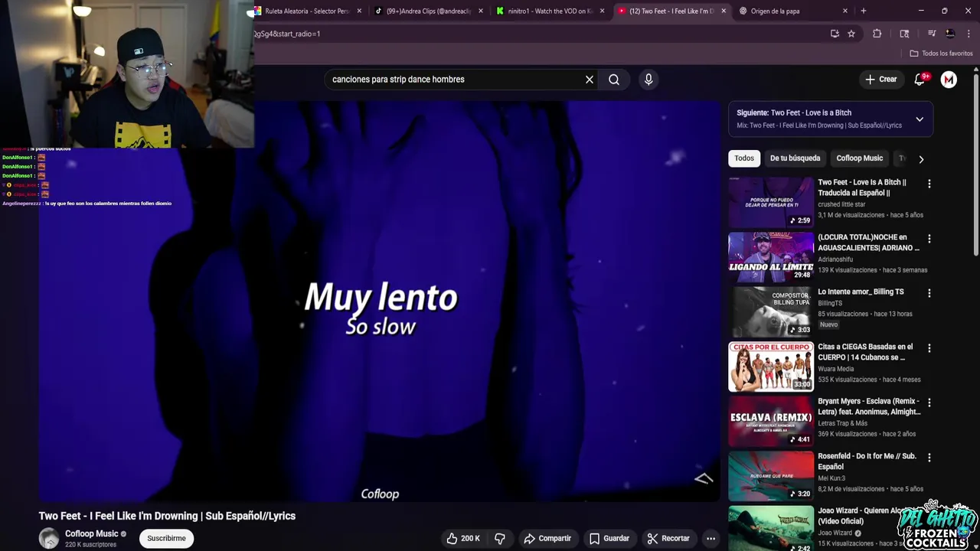Click the Suscribirme button

click(x=166, y=538)
